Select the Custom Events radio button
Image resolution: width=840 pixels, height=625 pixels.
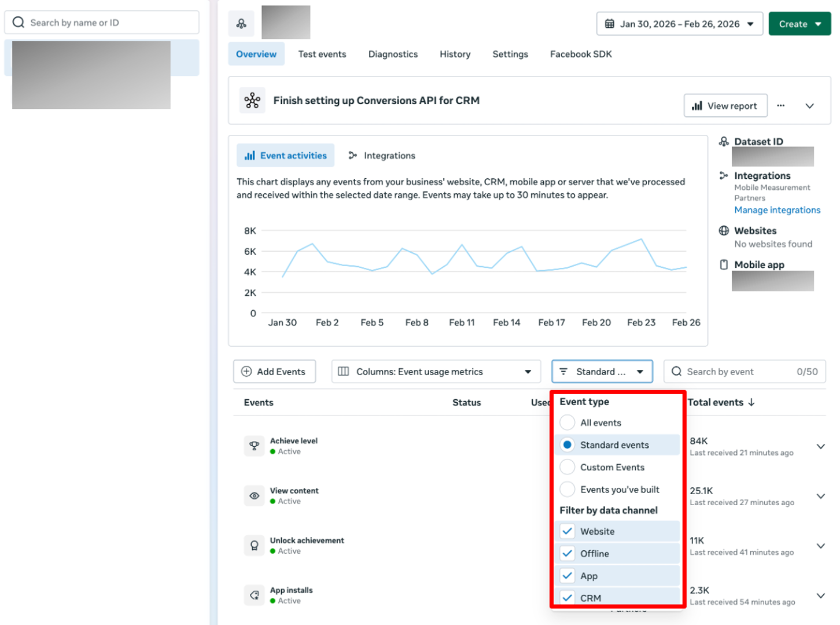pos(568,467)
